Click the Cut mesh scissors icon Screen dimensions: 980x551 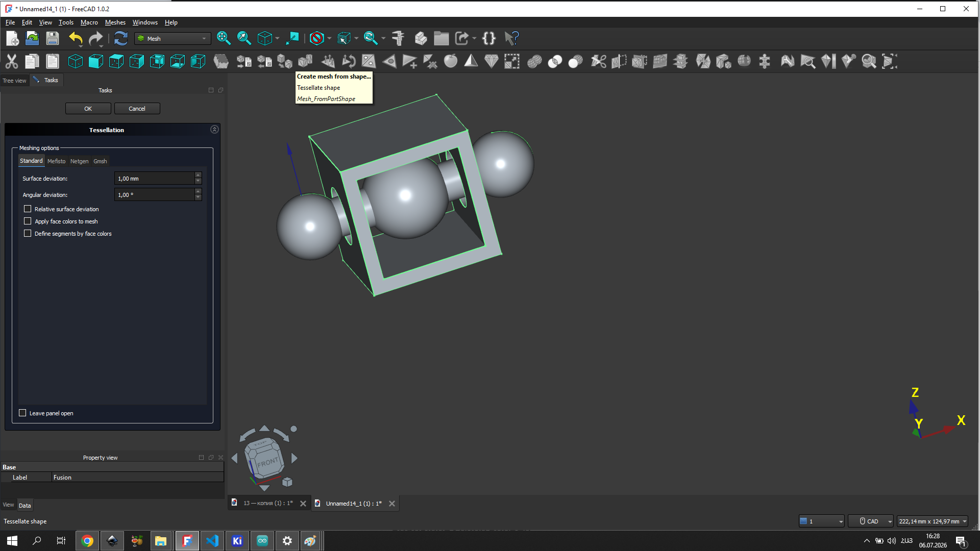click(598, 61)
